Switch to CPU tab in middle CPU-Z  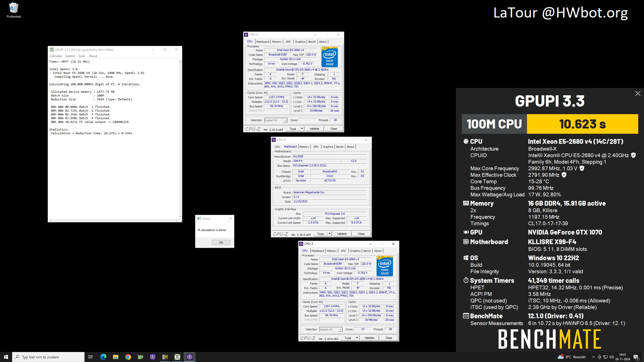(x=277, y=147)
